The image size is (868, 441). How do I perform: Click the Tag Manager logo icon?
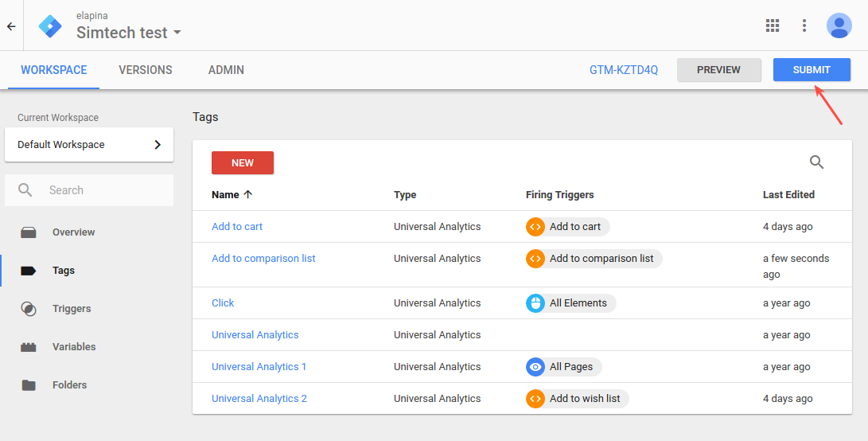pyautogui.click(x=50, y=26)
